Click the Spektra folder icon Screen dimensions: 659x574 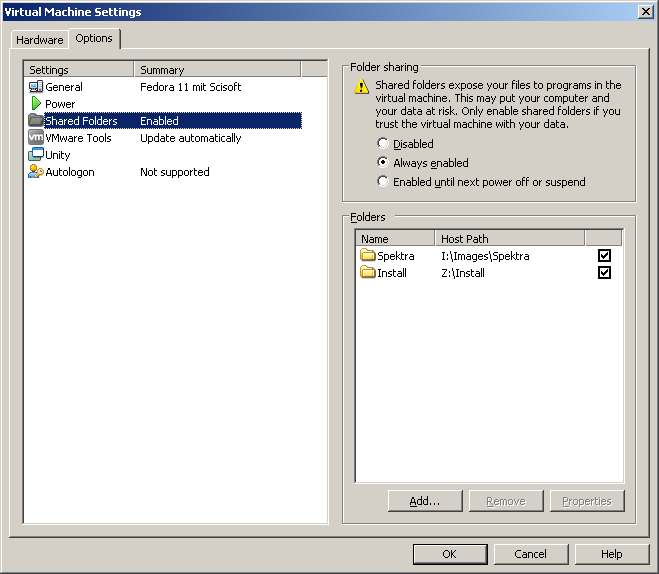368,256
